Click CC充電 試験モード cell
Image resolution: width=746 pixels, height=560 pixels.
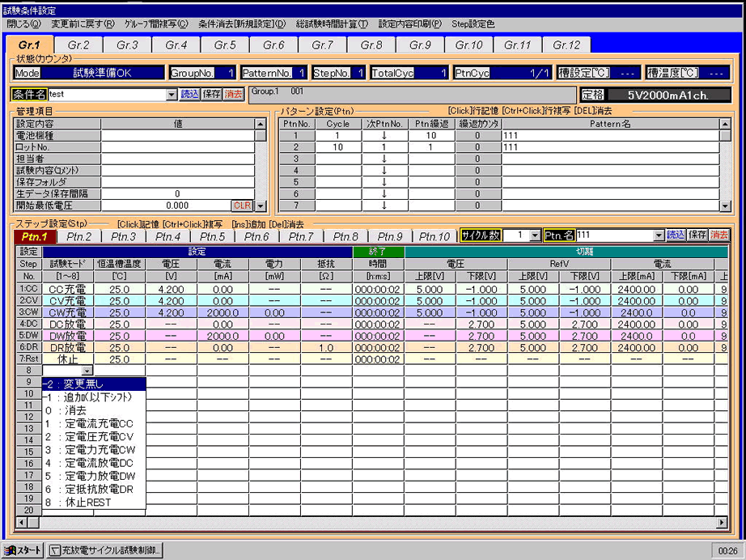point(68,289)
